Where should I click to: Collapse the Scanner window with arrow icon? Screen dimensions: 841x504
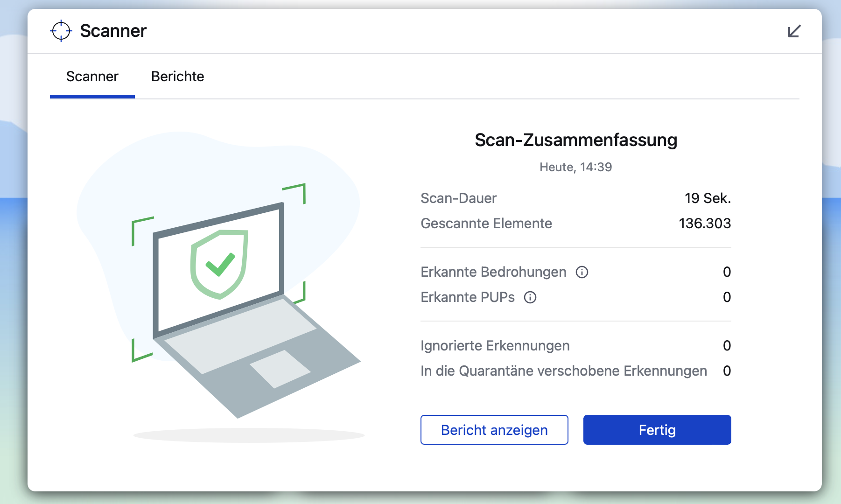point(794,31)
